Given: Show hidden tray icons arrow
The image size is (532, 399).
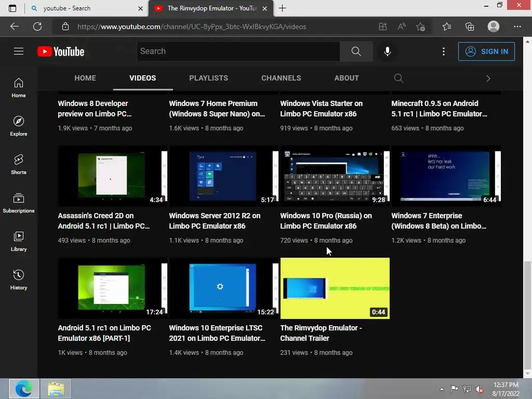Looking at the screenshot, I should [442, 389].
